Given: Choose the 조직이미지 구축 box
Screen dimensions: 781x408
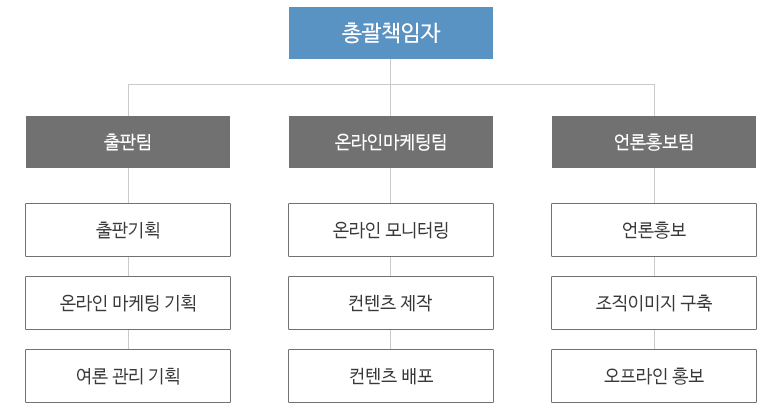Looking at the screenshot, I should 653,303.
